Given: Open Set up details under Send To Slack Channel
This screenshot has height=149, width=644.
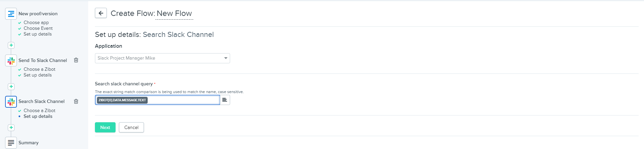Looking at the screenshot, I should point(38,75).
